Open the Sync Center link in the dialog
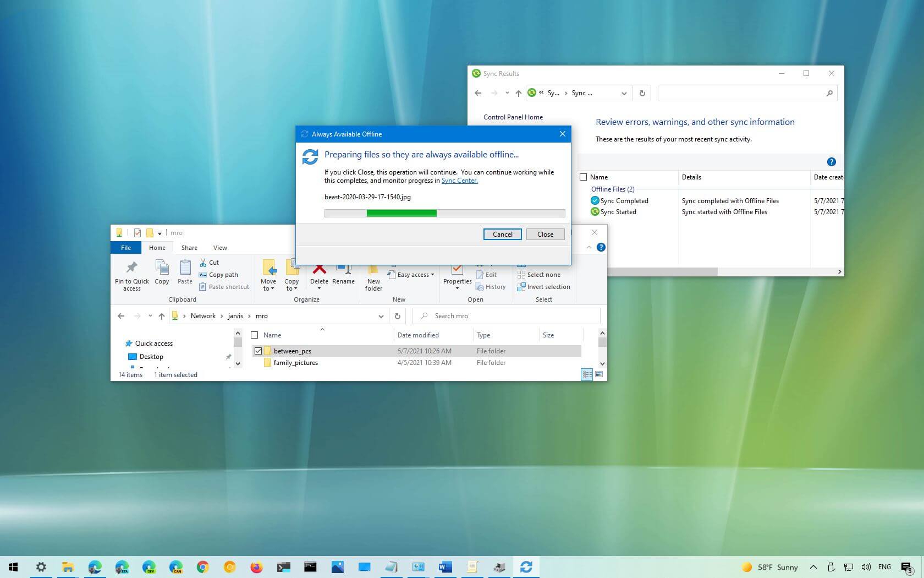 [x=459, y=181]
